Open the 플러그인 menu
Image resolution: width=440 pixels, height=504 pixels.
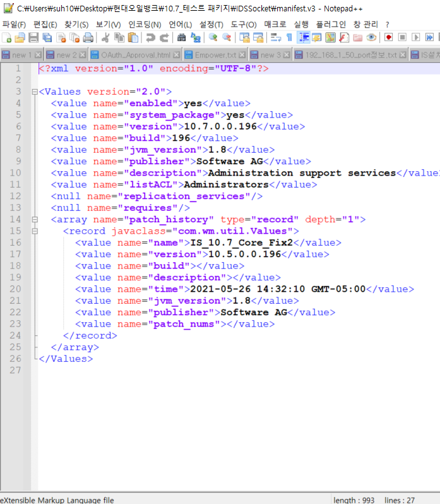coord(331,25)
